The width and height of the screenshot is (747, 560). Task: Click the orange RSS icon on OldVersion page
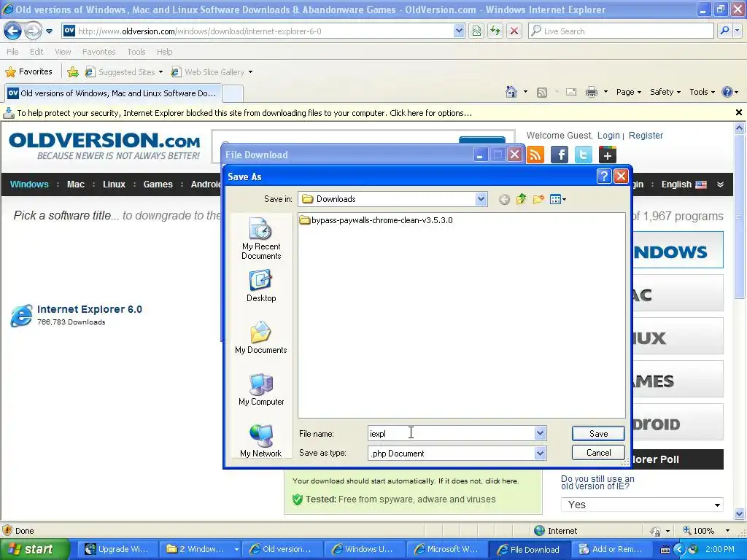coord(535,155)
